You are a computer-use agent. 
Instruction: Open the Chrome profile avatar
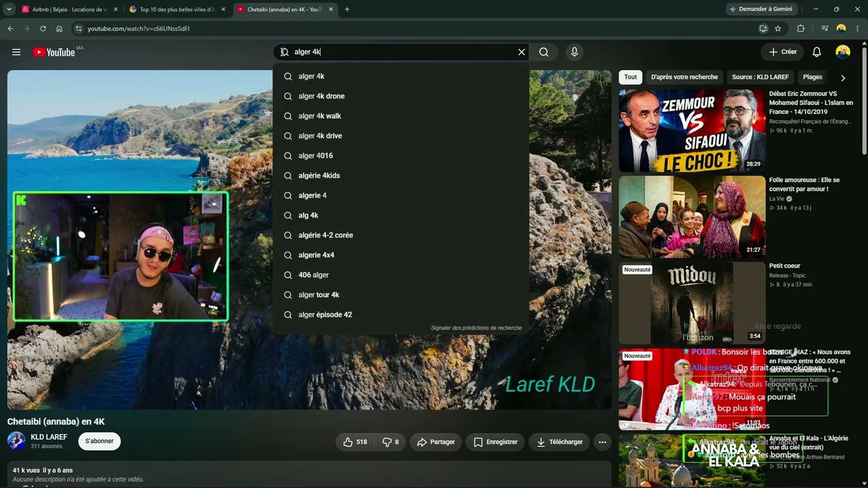coord(841,28)
